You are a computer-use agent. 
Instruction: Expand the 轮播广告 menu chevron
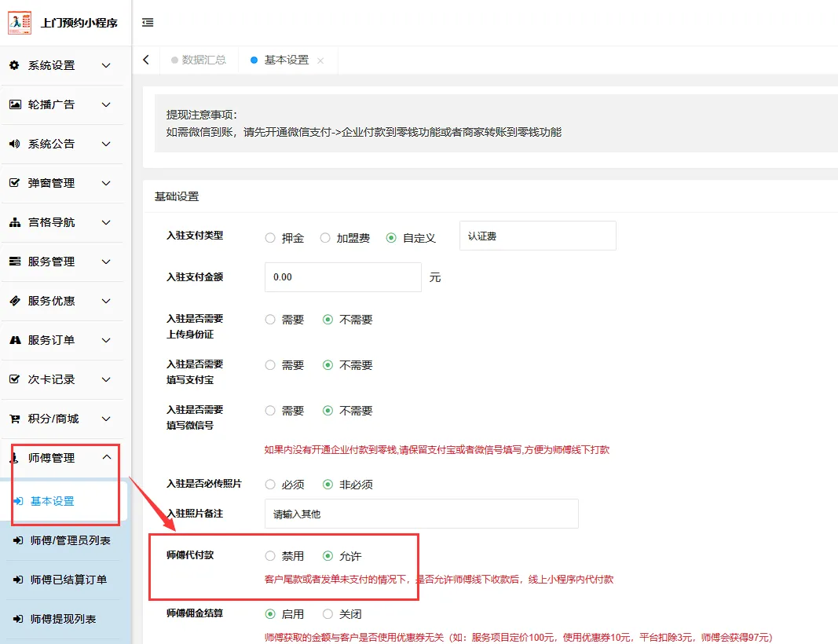pos(106,104)
